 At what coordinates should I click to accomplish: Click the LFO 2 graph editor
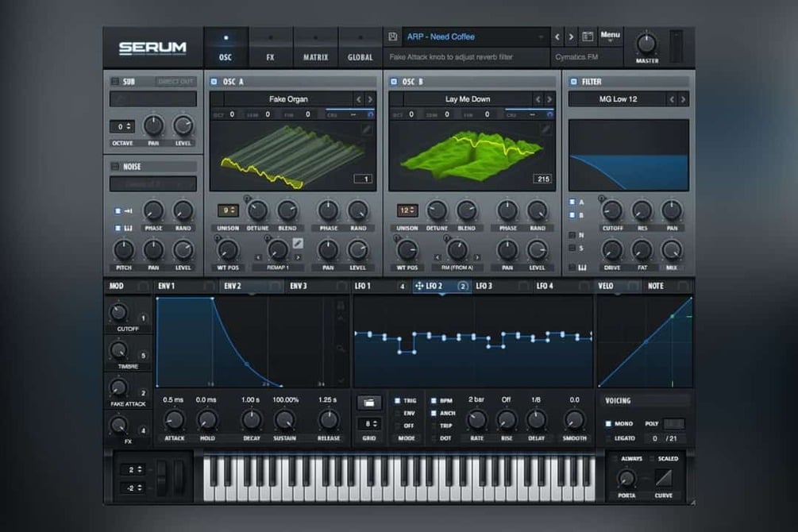[472, 341]
